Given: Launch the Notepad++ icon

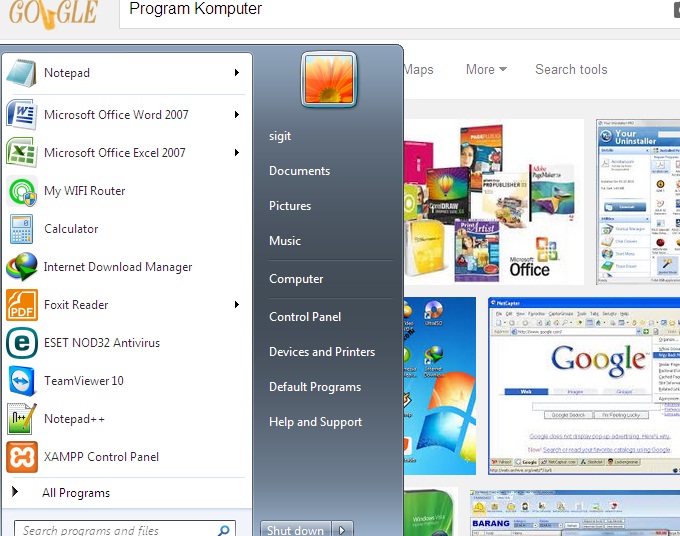Looking at the screenshot, I should 22,419.
